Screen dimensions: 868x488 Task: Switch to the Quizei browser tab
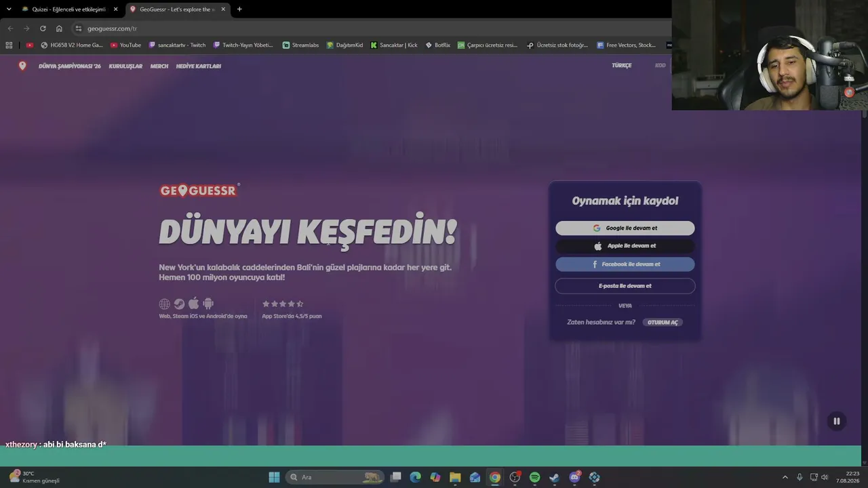pyautogui.click(x=68, y=9)
